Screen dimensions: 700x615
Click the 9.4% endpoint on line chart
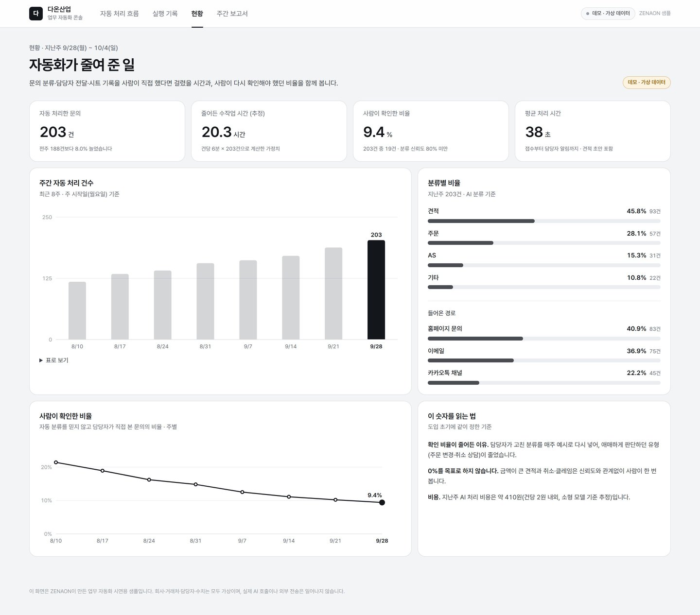pos(382,502)
